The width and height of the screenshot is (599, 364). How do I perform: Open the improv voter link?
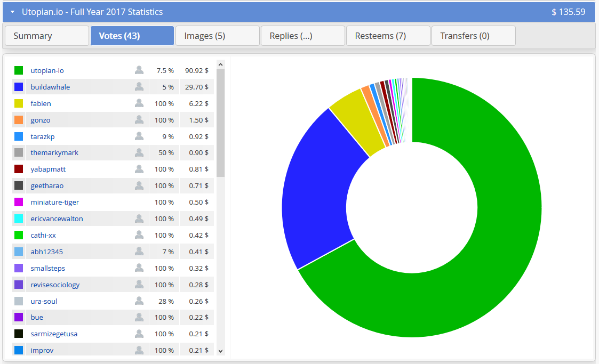coord(42,350)
